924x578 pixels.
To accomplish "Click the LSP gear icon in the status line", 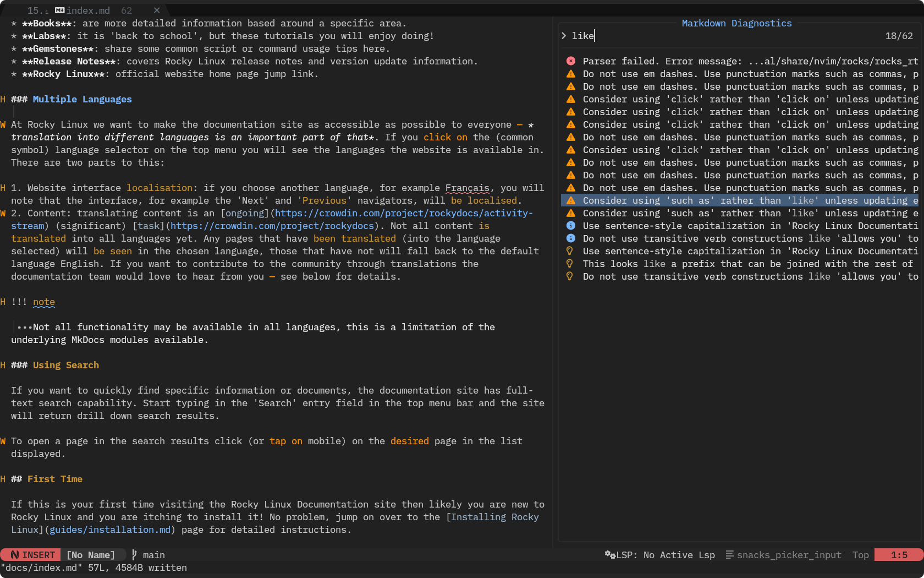I will [610, 555].
